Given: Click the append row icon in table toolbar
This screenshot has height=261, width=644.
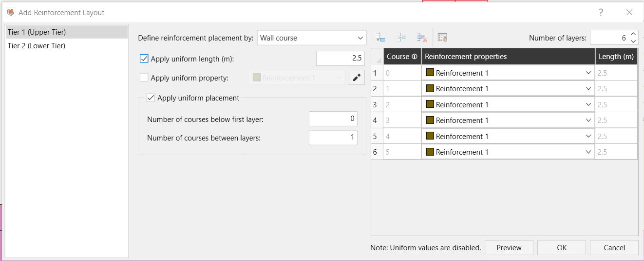Looking at the screenshot, I should 381,38.
